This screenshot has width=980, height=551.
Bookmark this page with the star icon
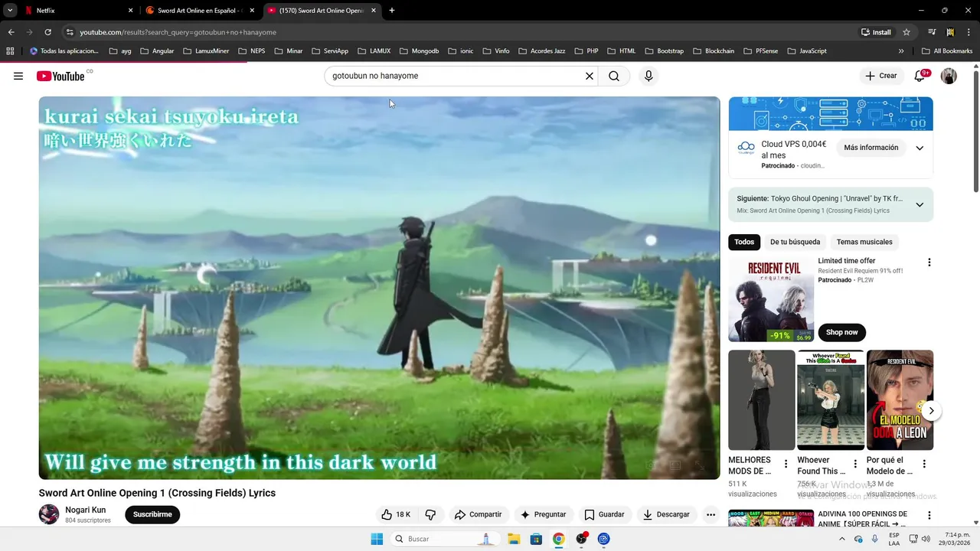906,32
